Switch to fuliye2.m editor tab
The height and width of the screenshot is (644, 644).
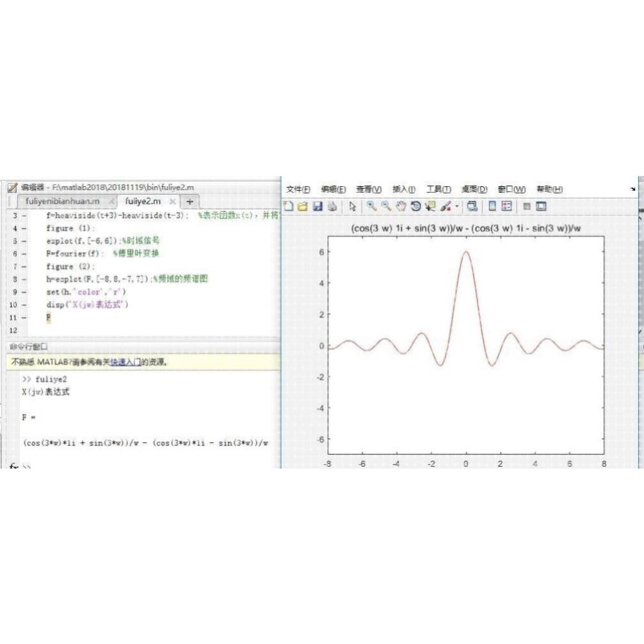(143, 201)
